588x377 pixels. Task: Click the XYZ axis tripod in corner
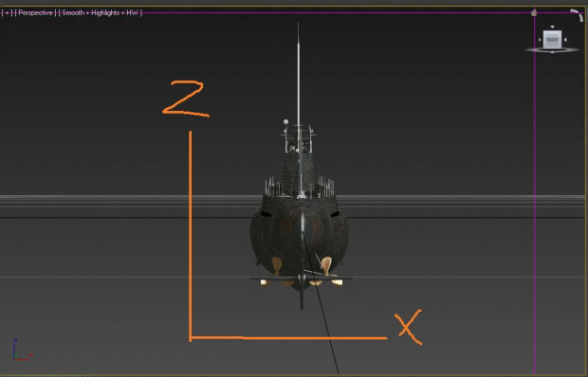(22, 350)
